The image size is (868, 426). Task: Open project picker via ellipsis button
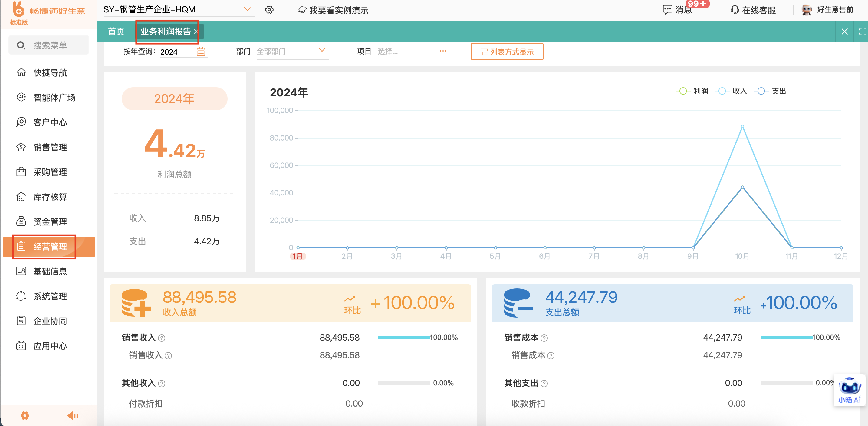[x=443, y=51]
